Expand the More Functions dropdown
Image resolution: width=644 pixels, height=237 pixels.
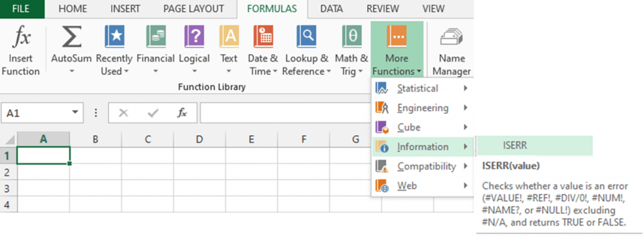[397, 49]
